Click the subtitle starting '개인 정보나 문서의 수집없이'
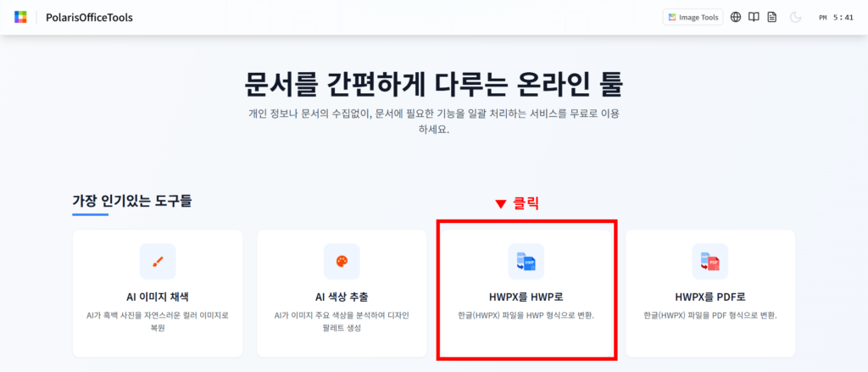The width and height of the screenshot is (868, 372). coord(434,123)
